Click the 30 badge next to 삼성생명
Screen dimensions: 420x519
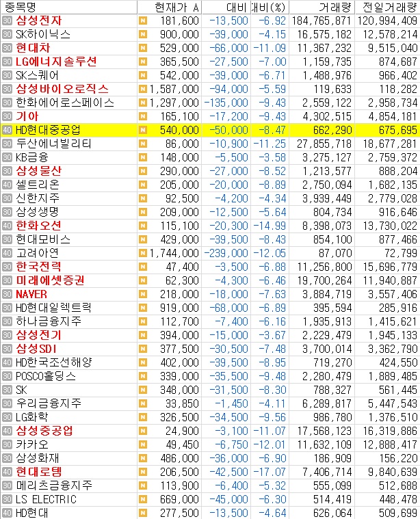coord(7,212)
